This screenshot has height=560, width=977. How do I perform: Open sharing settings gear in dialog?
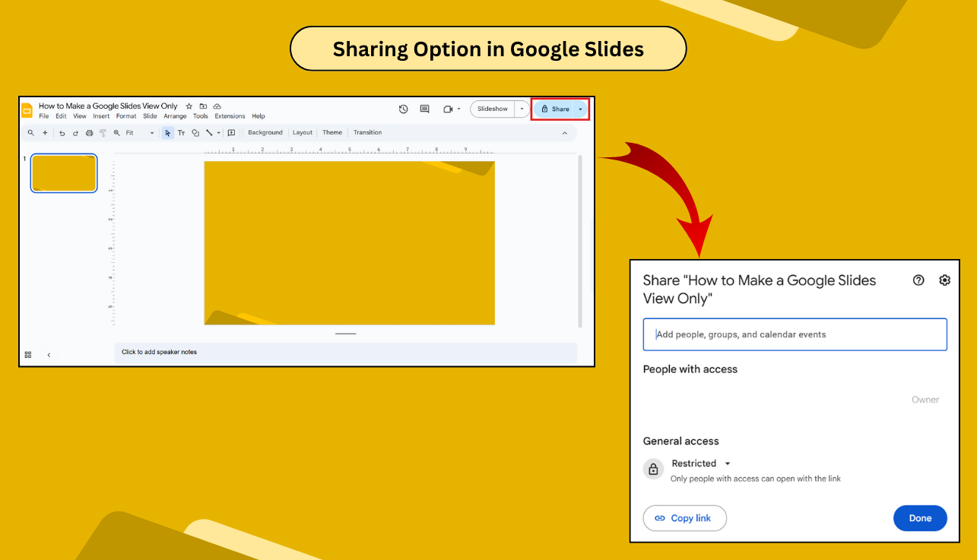945,280
